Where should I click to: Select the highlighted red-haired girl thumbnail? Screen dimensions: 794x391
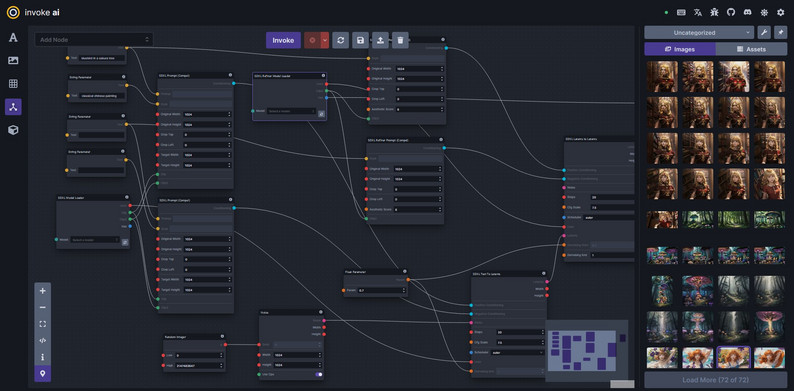pyautogui.click(x=734, y=358)
